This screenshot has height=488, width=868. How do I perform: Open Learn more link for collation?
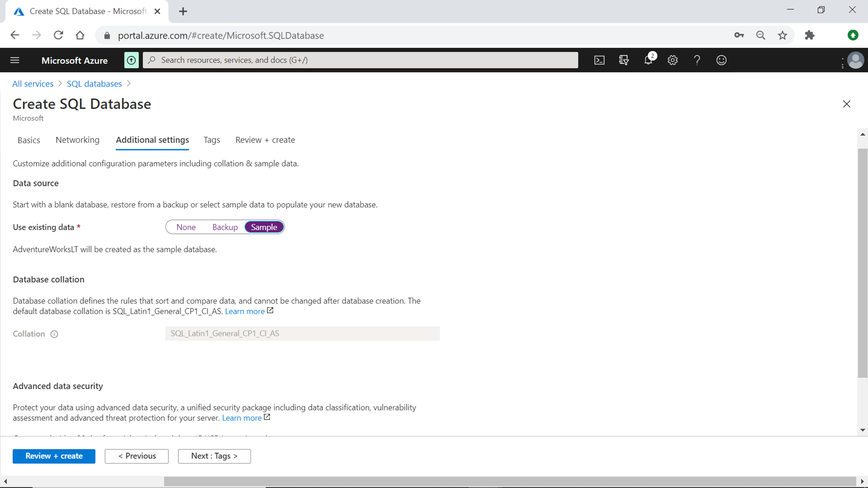click(245, 311)
